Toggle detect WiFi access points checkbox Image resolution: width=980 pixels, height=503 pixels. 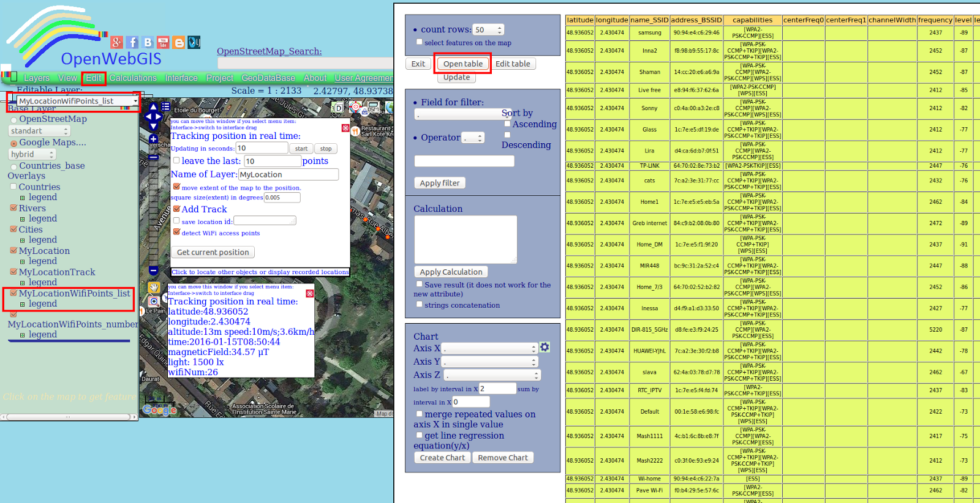coord(176,232)
